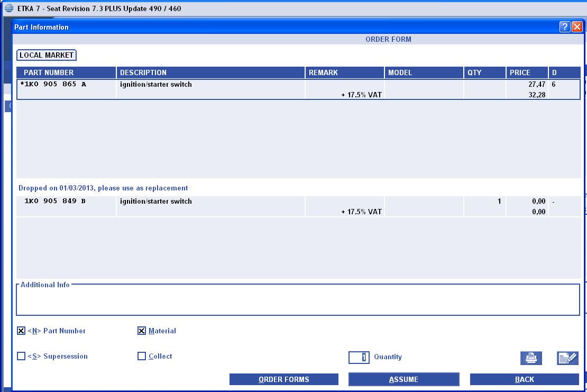587x392 pixels.
Task: Click the description of part 865 A
Action: point(155,85)
